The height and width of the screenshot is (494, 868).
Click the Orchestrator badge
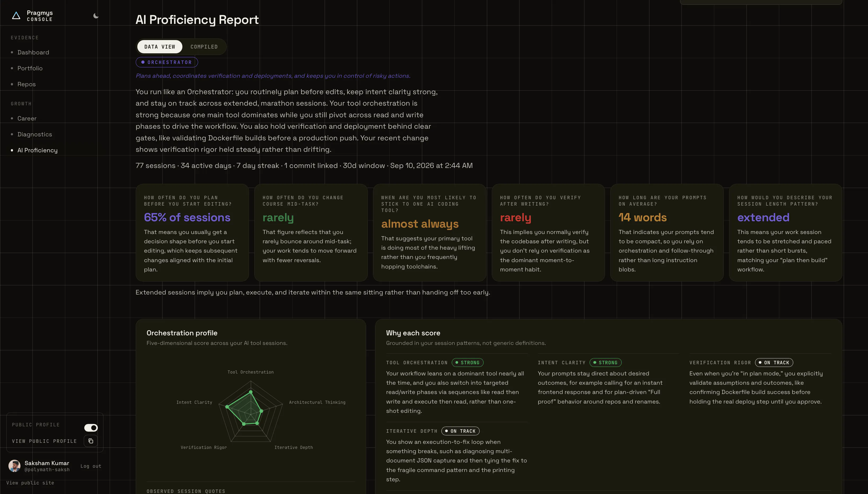[x=167, y=62]
